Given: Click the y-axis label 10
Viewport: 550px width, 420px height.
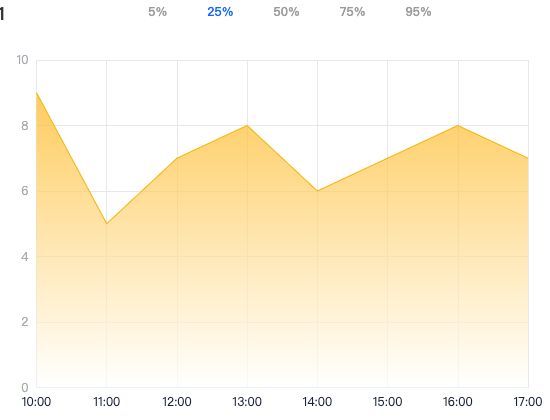Looking at the screenshot, I should click(x=22, y=60).
